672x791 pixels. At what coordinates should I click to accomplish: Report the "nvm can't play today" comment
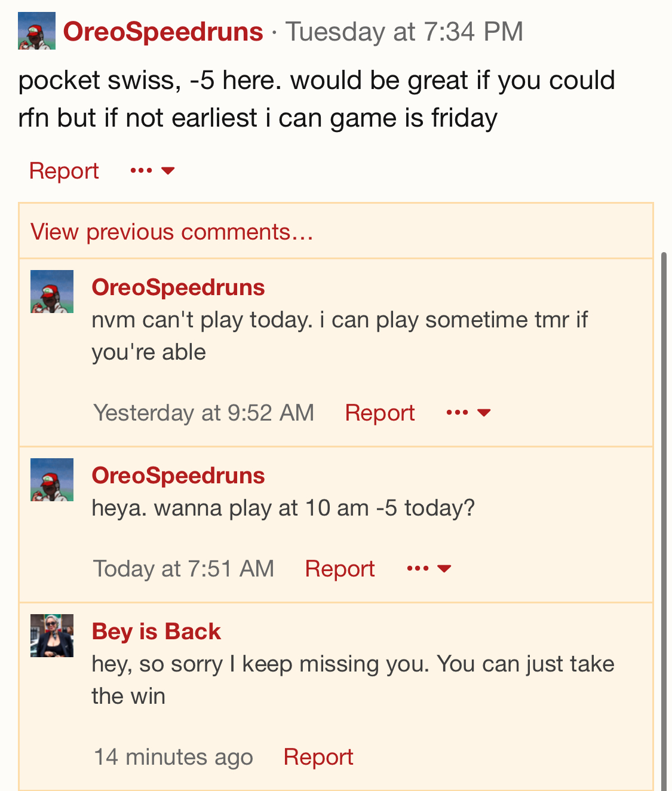[380, 413]
